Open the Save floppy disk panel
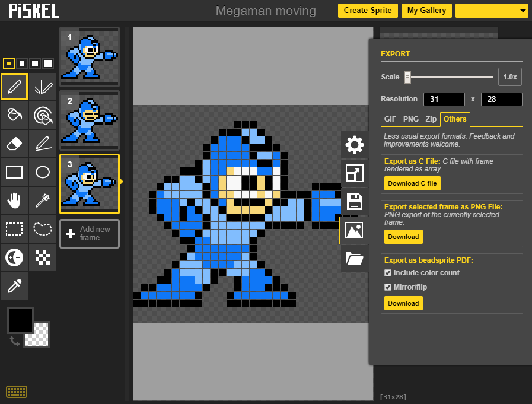 [355, 202]
